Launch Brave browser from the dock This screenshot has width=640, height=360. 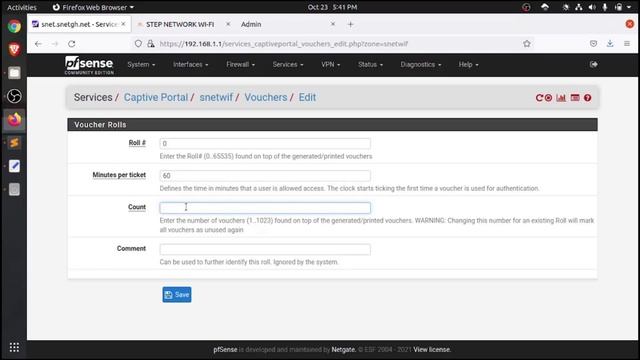[14, 50]
